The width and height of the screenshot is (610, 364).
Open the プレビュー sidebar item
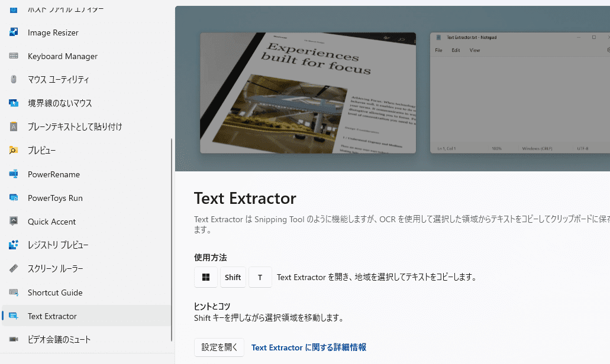click(x=86, y=151)
